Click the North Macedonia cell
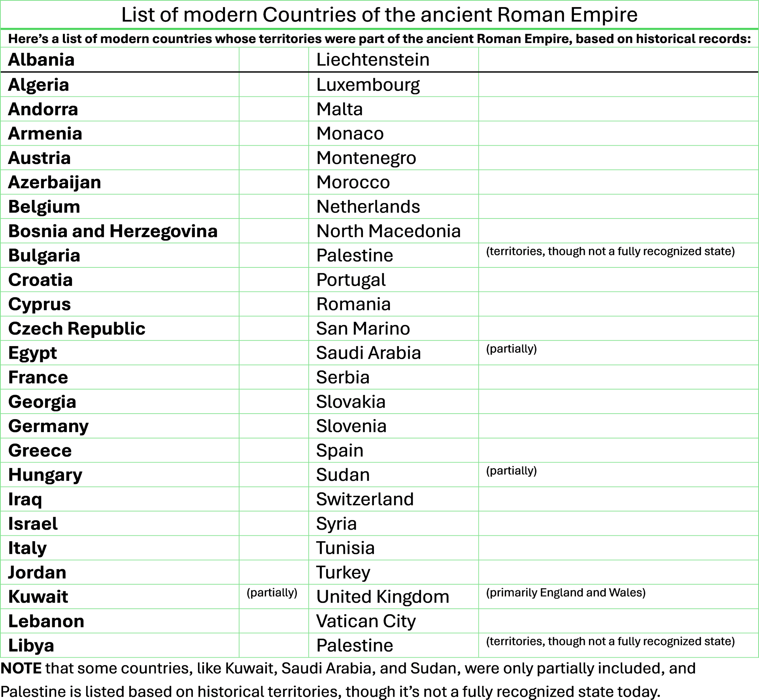This screenshot has width=759, height=700. coord(388,231)
